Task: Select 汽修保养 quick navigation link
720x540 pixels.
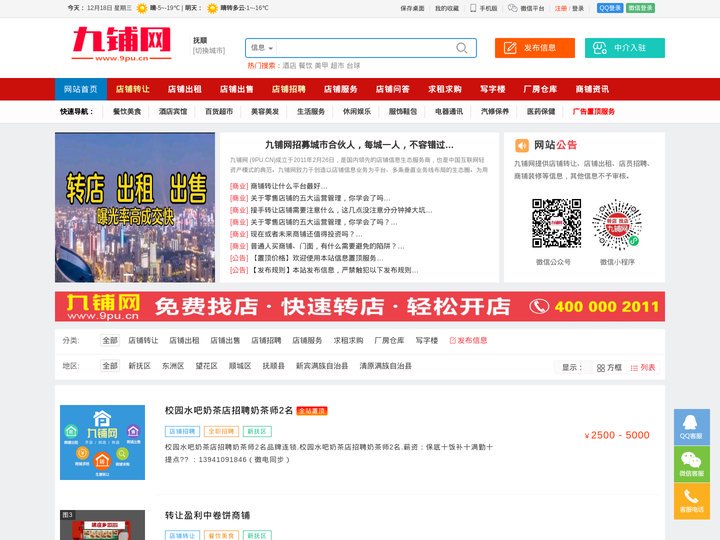Action: click(495, 112)
